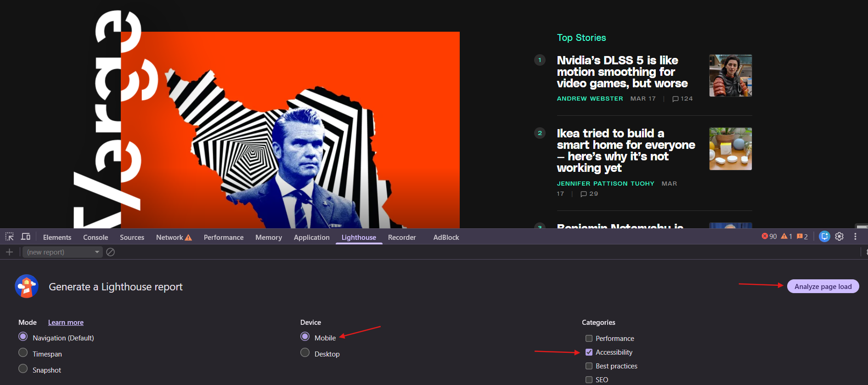The image size is (868, 385).
Task: Open the DevTools three-dot menu
Action: 855,236
